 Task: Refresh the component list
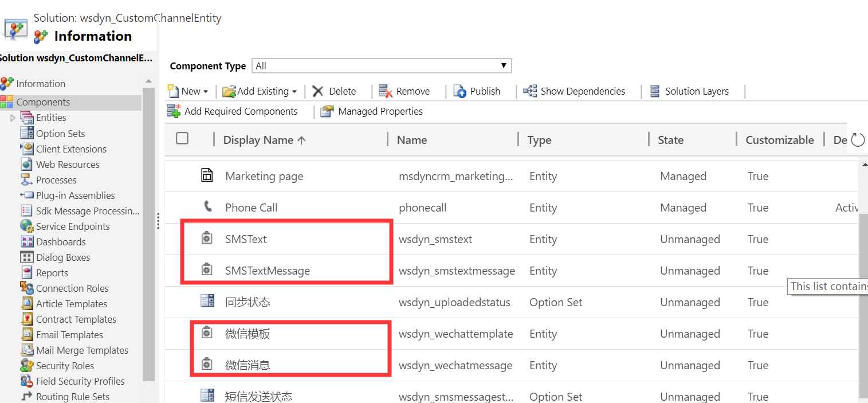point(857,139)
